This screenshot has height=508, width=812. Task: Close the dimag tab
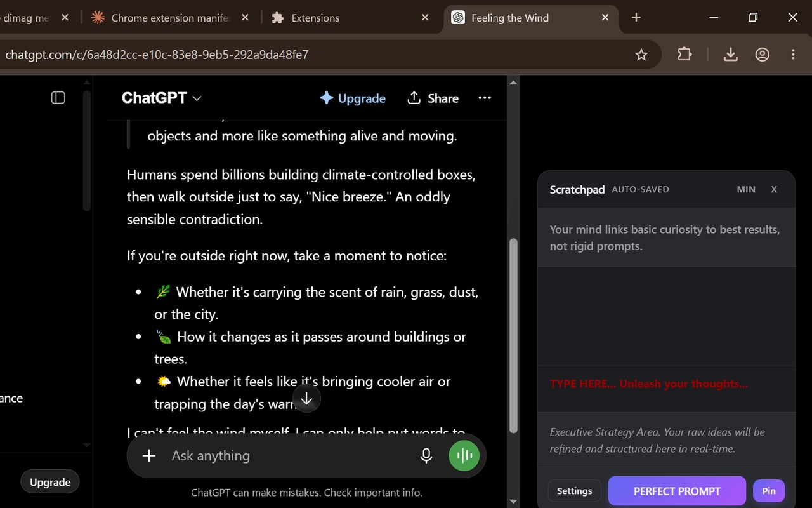click(x=65, y=18)
